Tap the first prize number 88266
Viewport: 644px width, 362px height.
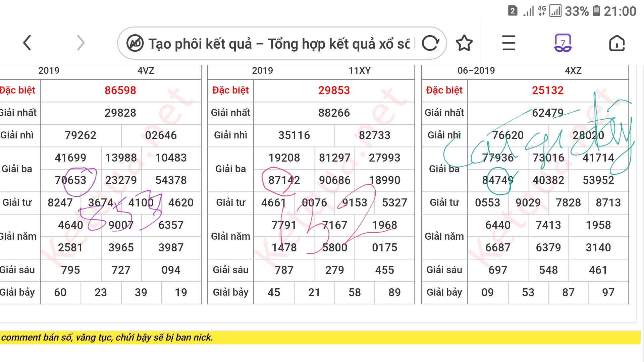coord(334,113)
